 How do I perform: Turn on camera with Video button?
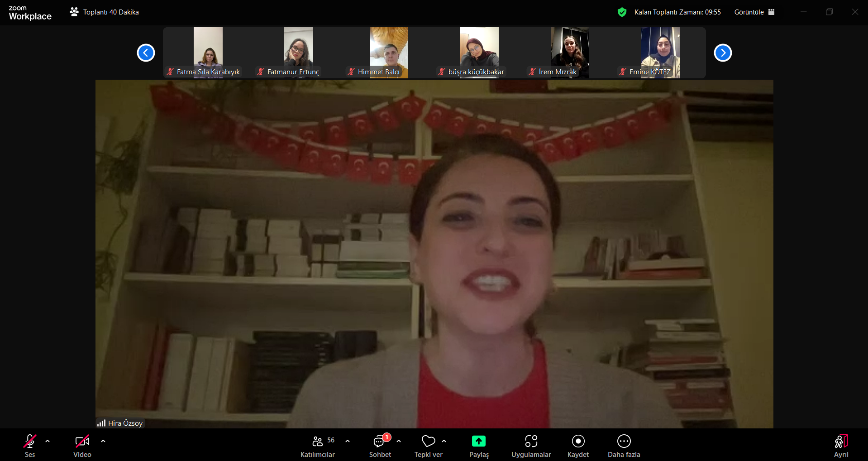click(x=82, y=446)
